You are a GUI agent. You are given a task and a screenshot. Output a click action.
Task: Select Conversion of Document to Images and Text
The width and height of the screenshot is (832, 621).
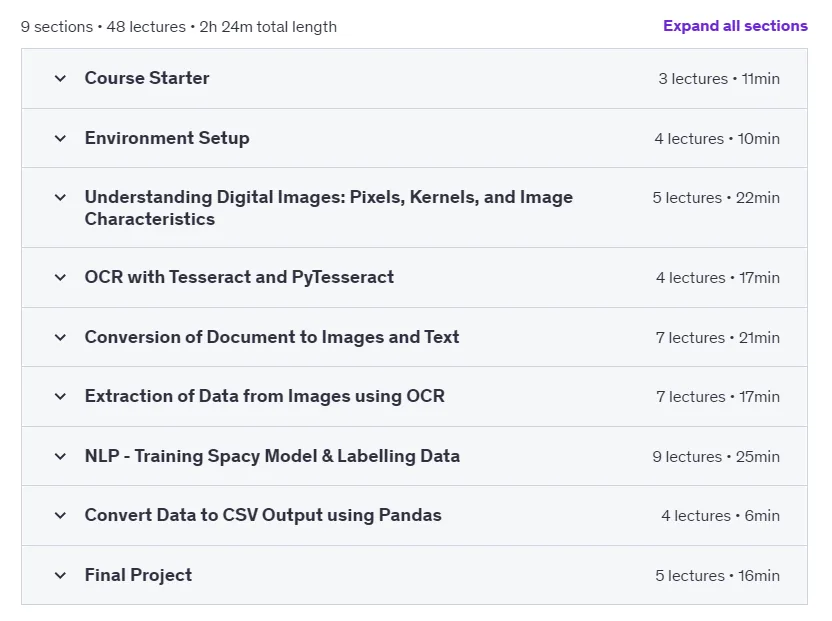pyautogui.click(x=272, y=337)
